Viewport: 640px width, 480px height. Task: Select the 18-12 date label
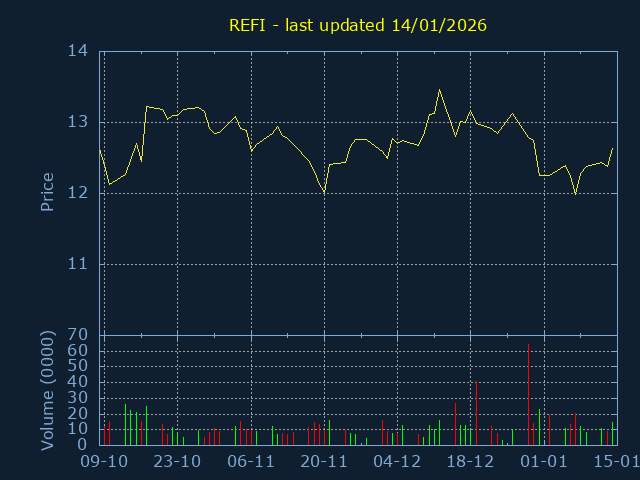(x=471, y=462)
